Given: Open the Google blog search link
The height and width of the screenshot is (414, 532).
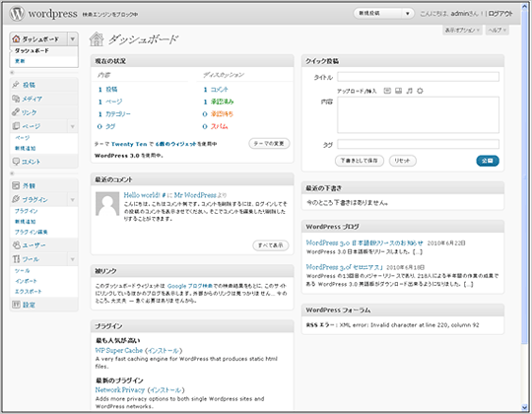Looking at the screenshot, I should (190, 286).
